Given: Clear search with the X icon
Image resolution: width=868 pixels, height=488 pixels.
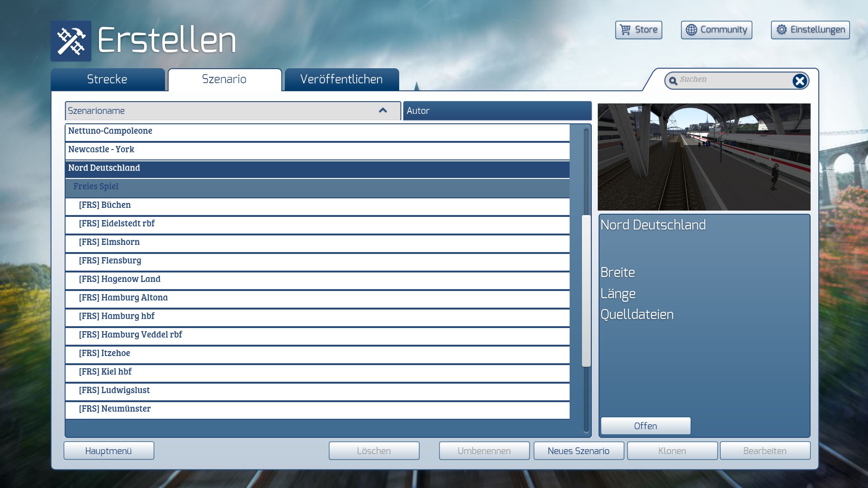Looking at the screenshot, I should (x=799, y=81).
